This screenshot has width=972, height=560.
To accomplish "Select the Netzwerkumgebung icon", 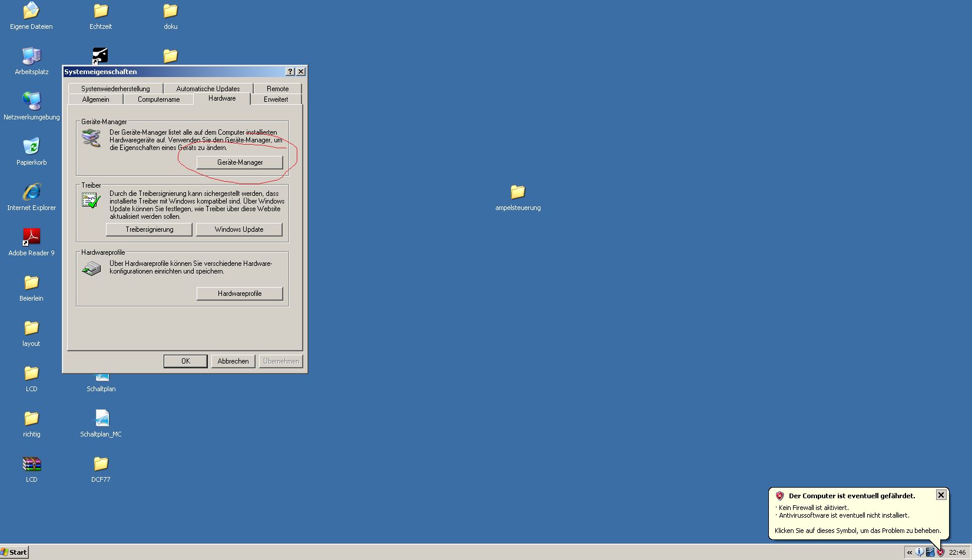I will pos(31,101).
